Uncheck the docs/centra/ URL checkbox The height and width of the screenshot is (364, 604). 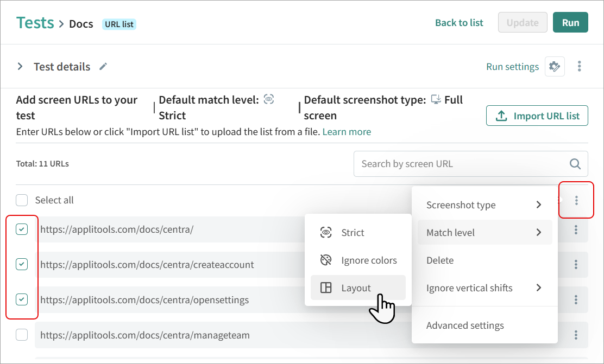[x=22, y=229]
